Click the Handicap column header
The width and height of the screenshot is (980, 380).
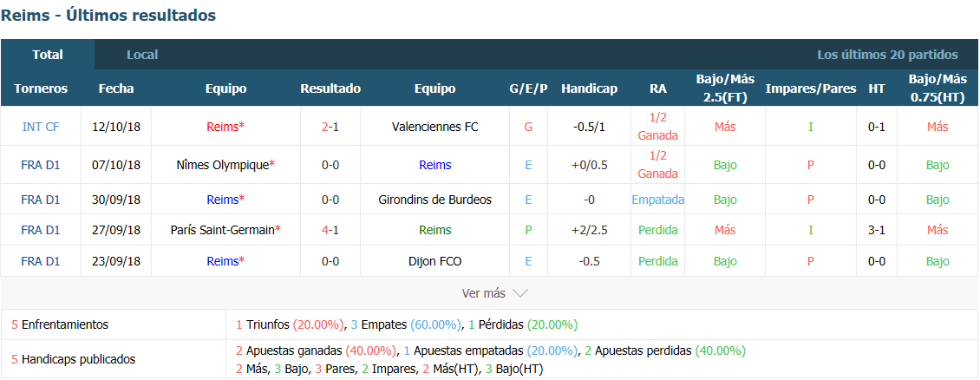coord(590,88)
